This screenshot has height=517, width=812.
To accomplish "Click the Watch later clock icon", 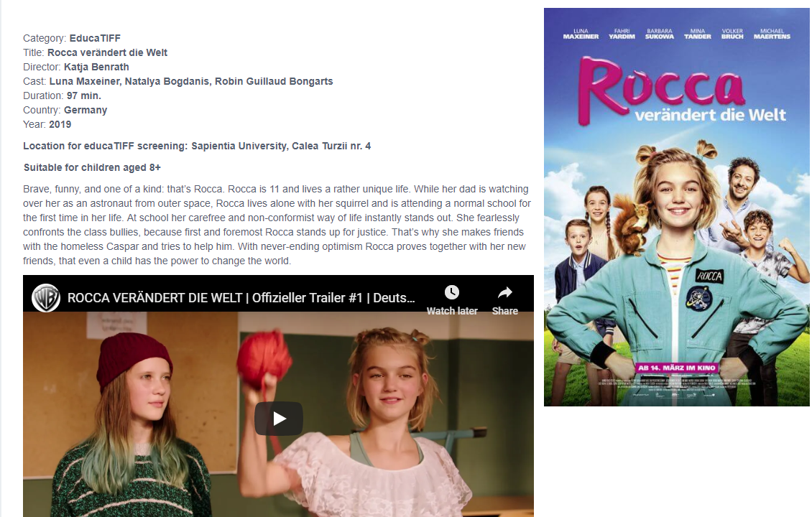I will [x=451, y=292].
